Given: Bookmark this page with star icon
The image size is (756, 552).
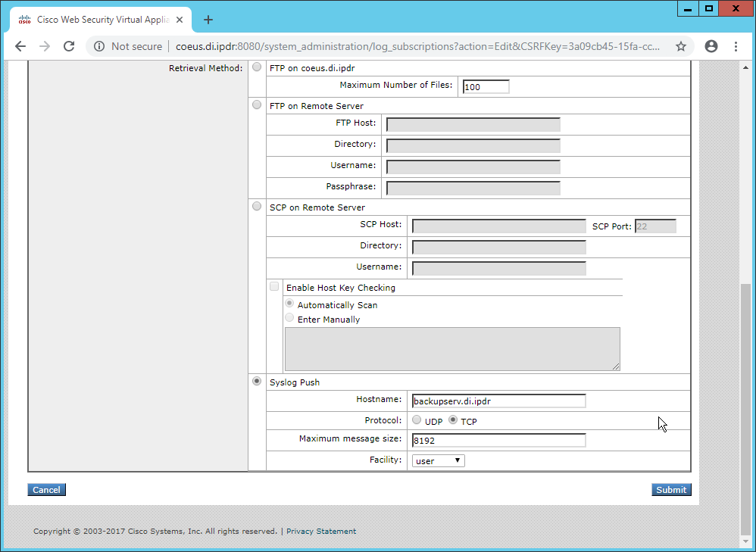Looking at the screenshot, I should (x=681, y=46).
